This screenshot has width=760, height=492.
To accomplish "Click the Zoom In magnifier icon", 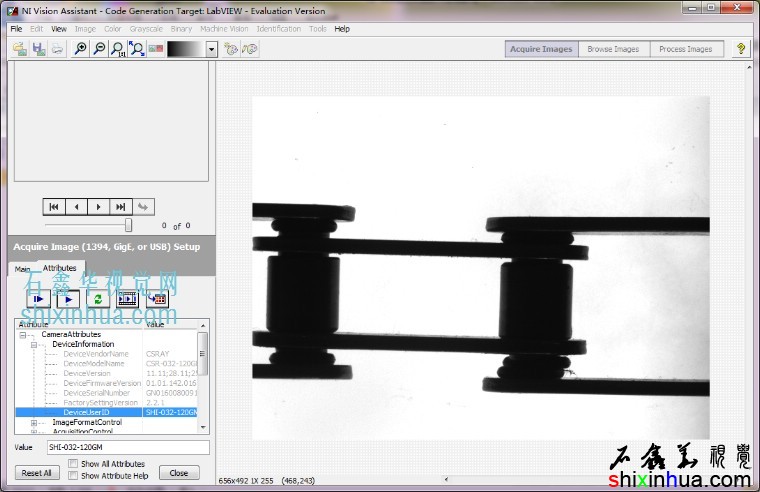I will [80, 49].
